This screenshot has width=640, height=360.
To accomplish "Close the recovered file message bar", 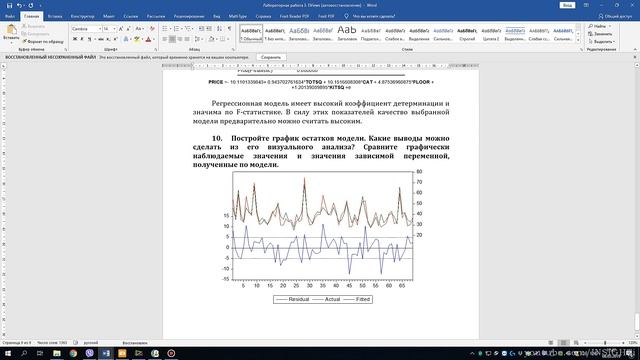I will [635, 57].
